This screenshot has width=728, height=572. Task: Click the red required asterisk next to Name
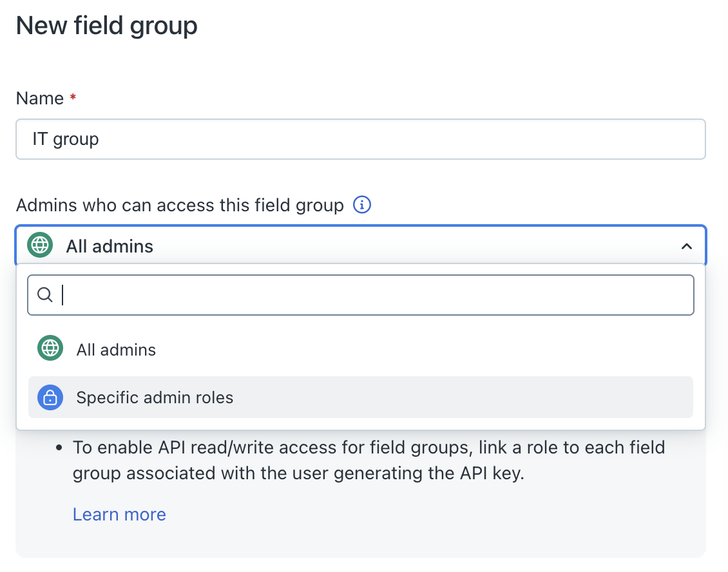coord(73,98)
